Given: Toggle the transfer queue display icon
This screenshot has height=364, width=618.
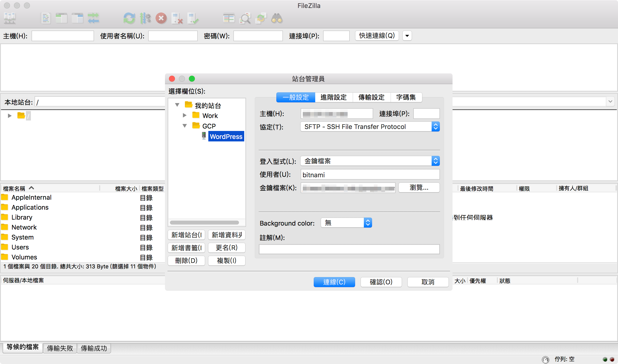Looking at the screenshot, I should (x=93, y=18).
